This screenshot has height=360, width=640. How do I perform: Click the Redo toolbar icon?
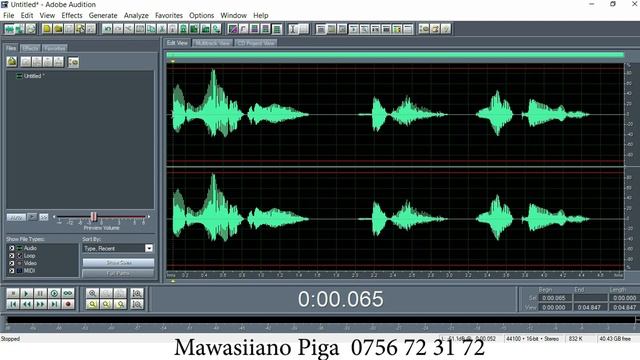(x=118, y=29)
